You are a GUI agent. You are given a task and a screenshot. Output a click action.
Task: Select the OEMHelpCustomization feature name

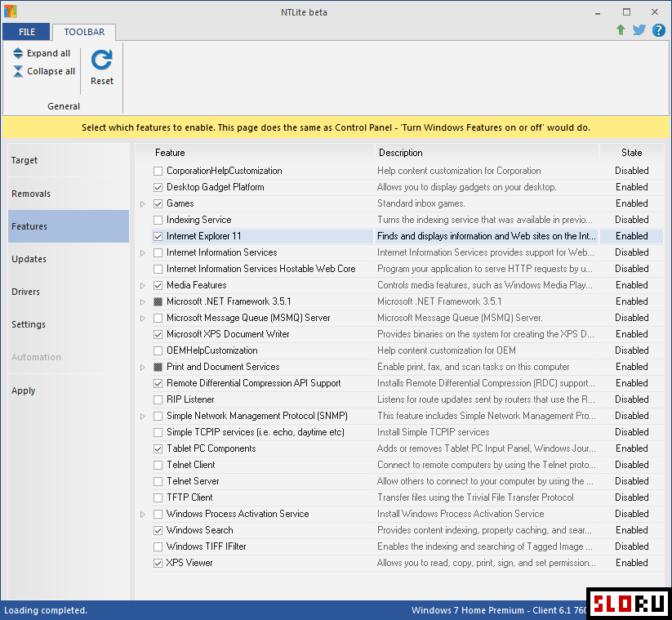212,350
